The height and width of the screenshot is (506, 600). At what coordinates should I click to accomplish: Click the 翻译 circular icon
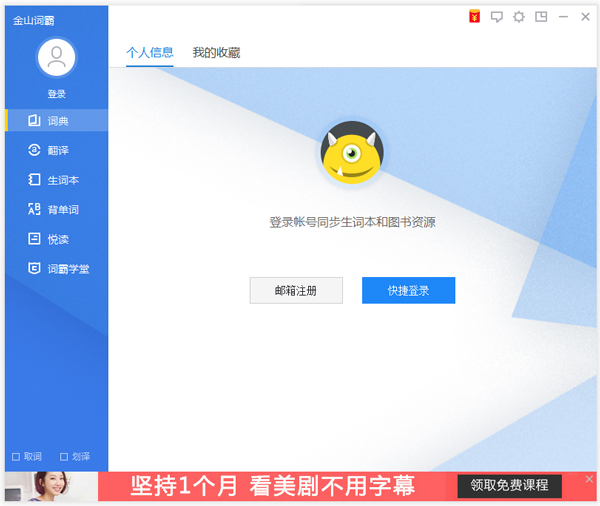(34, 150)
